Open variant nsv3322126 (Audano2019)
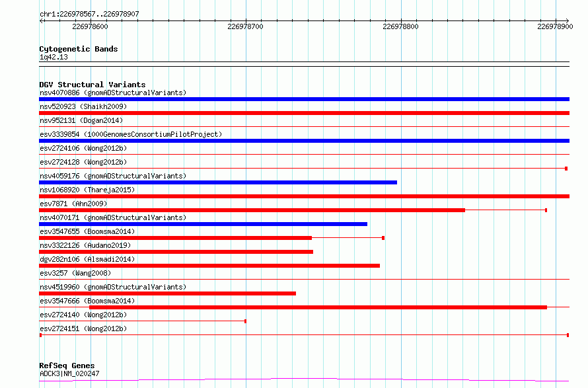Screen dimensions: 588x388 pos(85,245)
